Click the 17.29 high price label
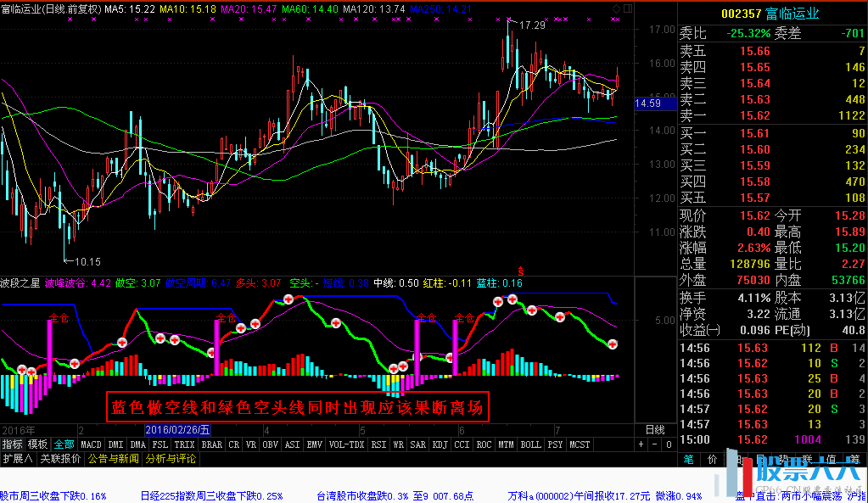 point(532,25)
